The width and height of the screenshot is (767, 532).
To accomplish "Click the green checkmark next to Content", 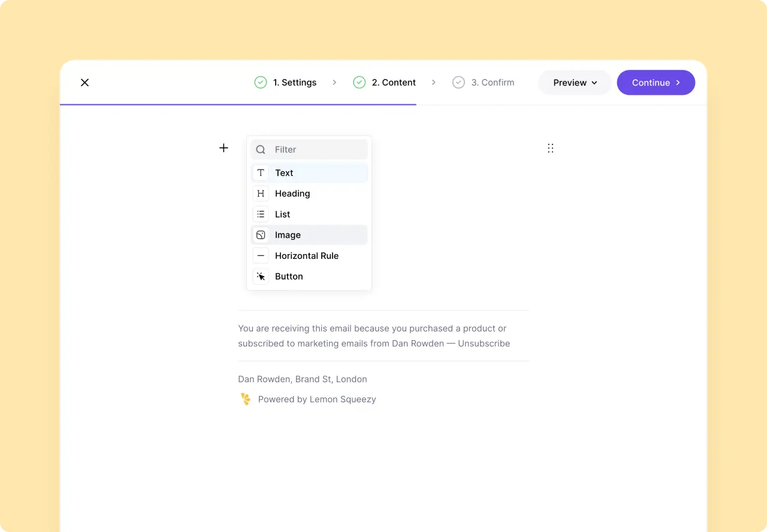I will click(x=359, y=82).
